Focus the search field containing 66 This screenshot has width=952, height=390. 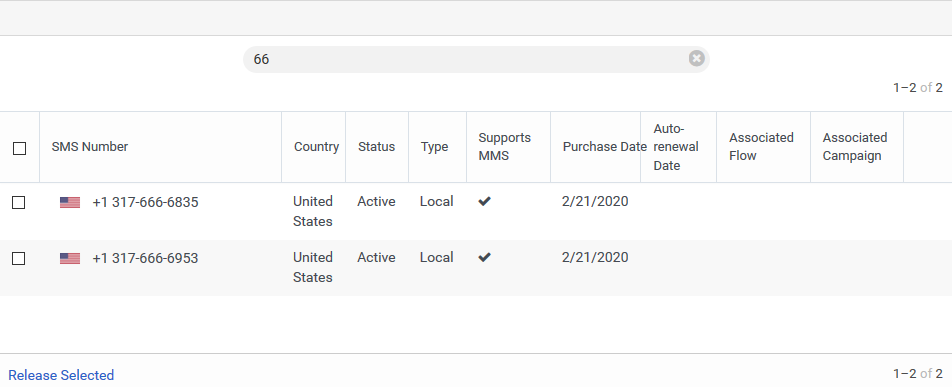click(x=468, y=59)
